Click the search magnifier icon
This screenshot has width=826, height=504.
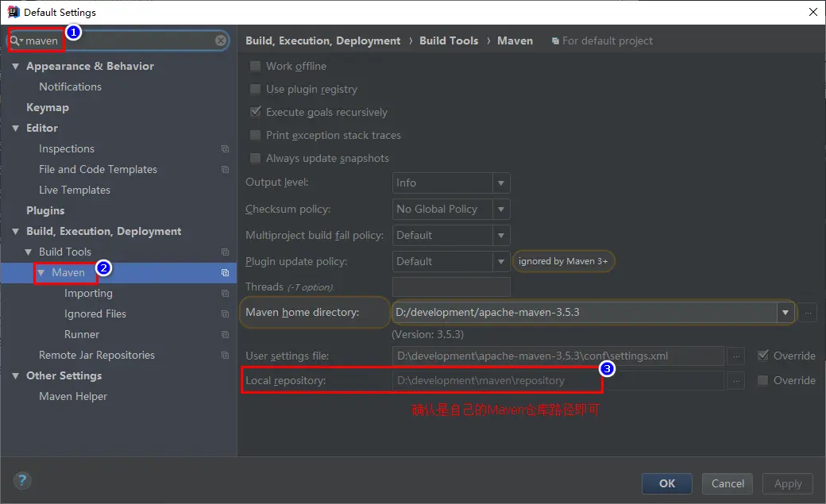click(x=15, y=40)
